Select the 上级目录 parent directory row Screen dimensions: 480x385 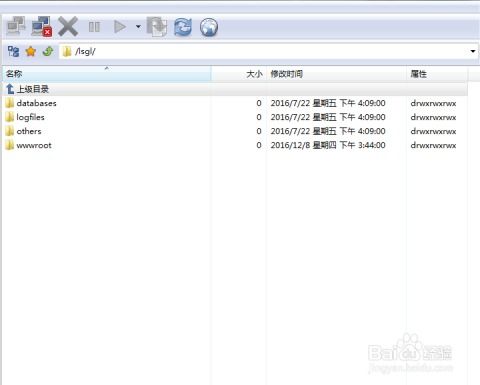[x=235, y=89]
